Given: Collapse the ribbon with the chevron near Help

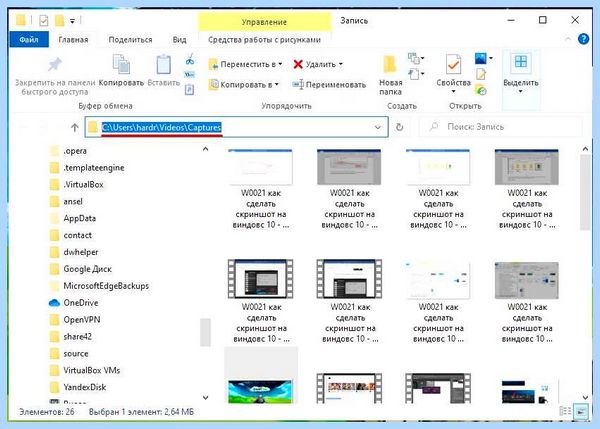Looking at the screenshot, I should click(x=568, y=39).
